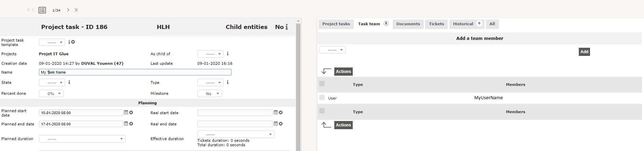Screen dimensions: 644x151
Task: Open the list view icon beside 1/34
Action: (42, 10)
